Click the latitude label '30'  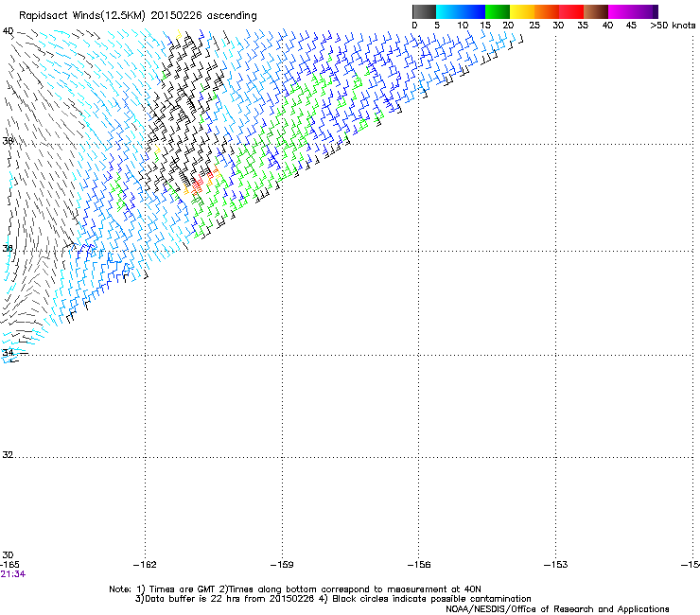tap(8, 555)
